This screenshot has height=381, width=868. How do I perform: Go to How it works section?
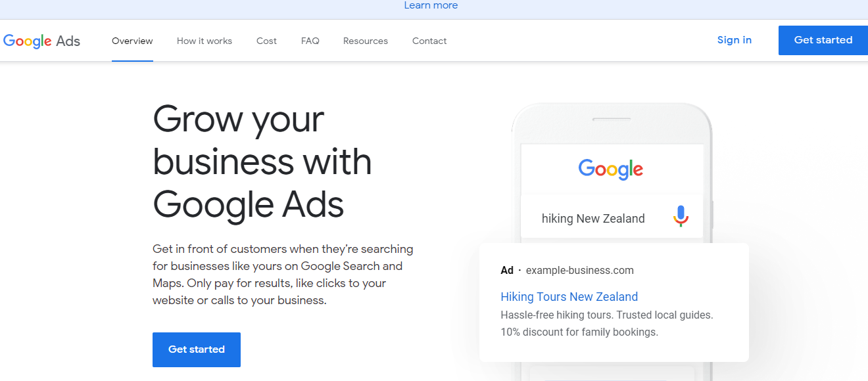coord(205,41)
